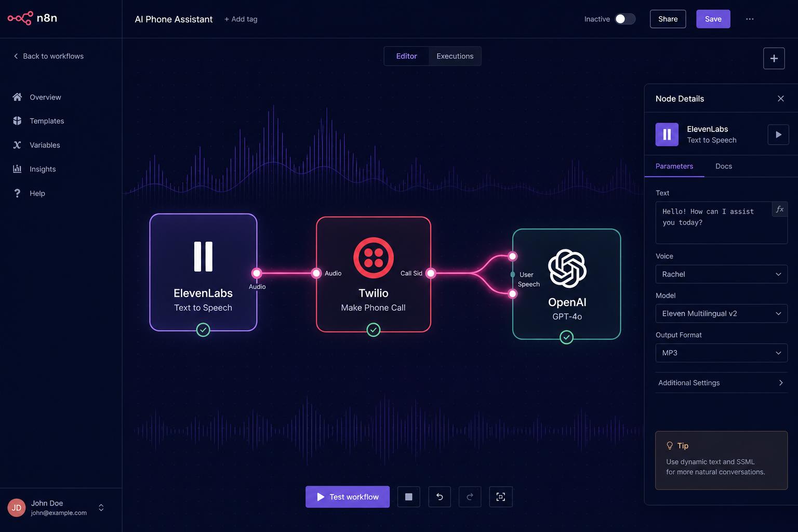Viewport: 798px width, 532px height.
Task: Open the Parameters tab
Action: coord(674,166)
